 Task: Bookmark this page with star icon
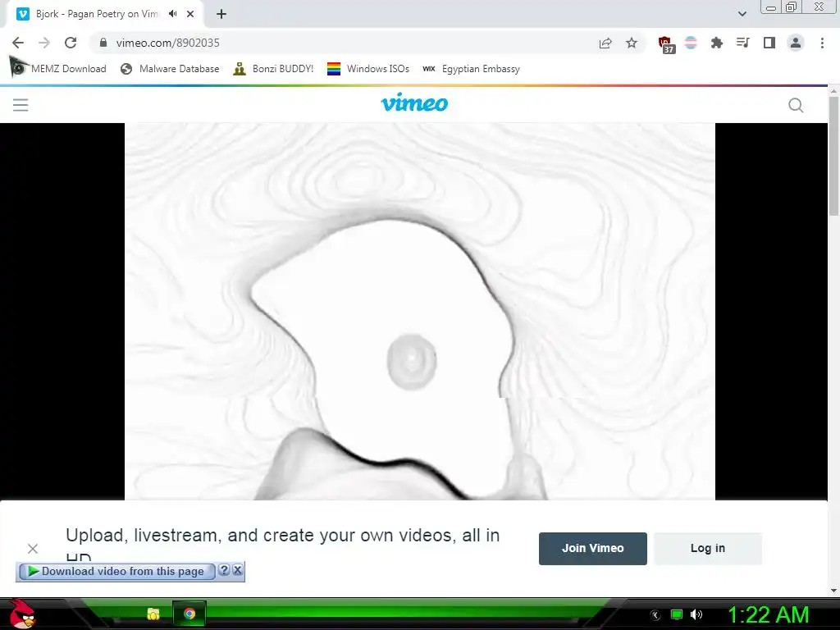632,43
